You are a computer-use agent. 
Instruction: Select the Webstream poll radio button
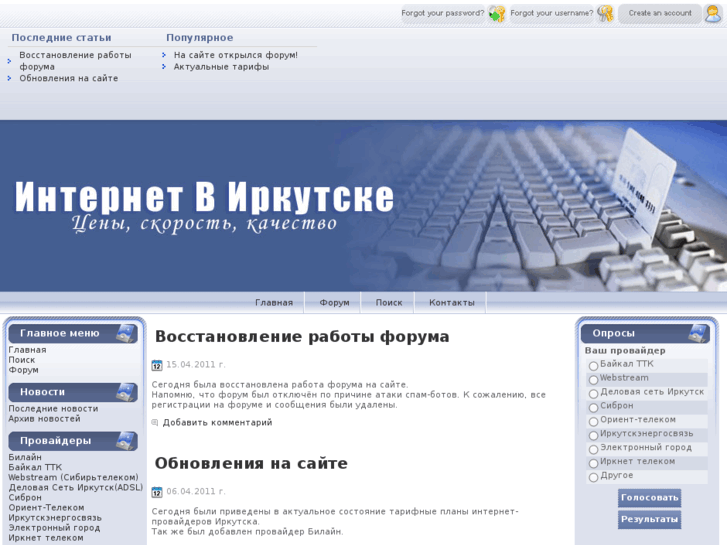click(593, 380)
